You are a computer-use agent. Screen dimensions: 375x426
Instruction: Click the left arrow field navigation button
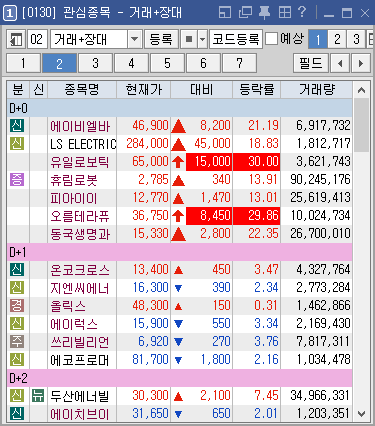[340, 63]
